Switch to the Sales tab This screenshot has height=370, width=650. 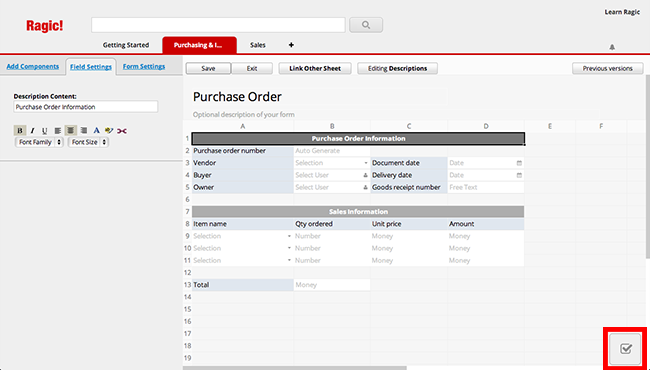[258, 45]
